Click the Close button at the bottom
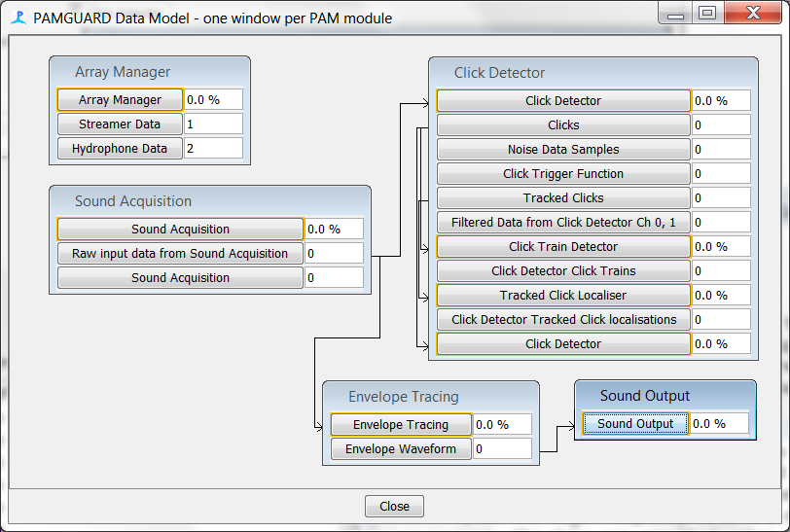This screenshot has height=532, width=790. point(394,506)
